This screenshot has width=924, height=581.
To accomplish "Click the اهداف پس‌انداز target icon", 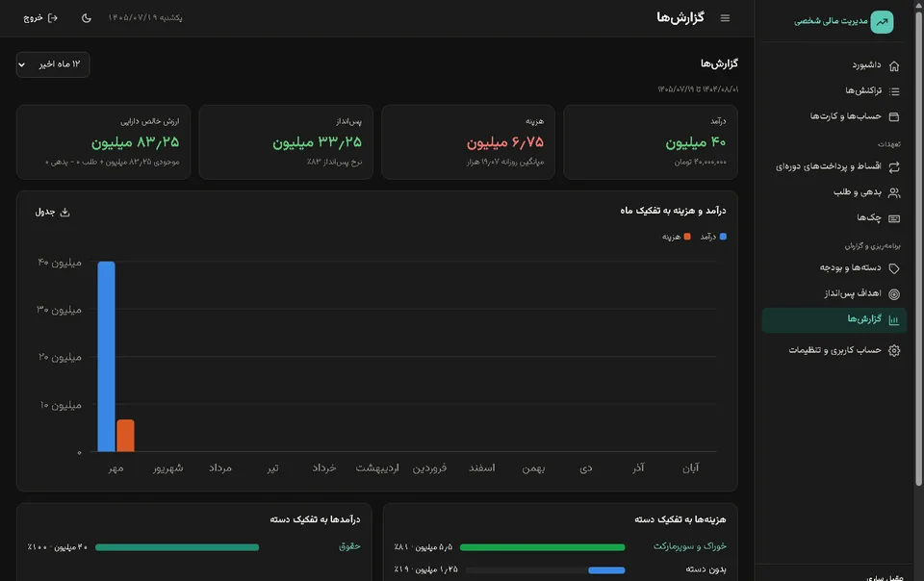I will pos(894,293).
